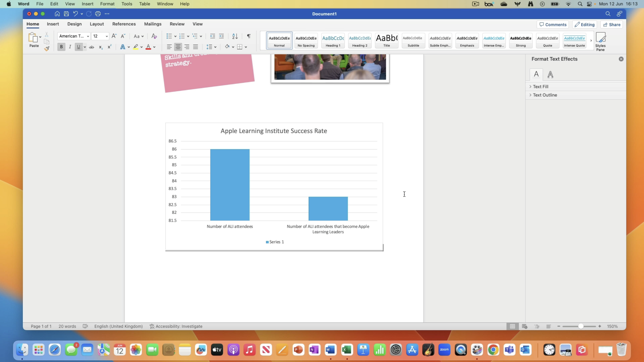Align text right
This screenshot has height=362, width=644.
pos(187,47)
